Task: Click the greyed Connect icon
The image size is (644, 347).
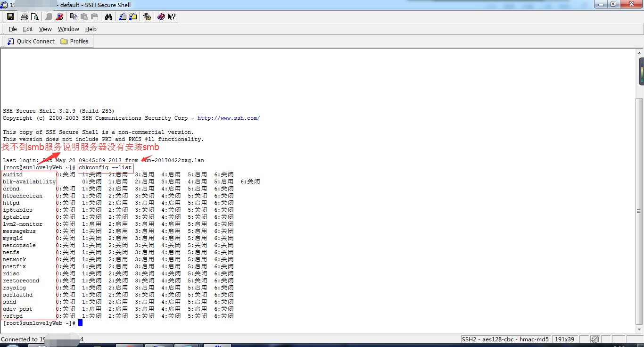Action: [x=49, y=17]
